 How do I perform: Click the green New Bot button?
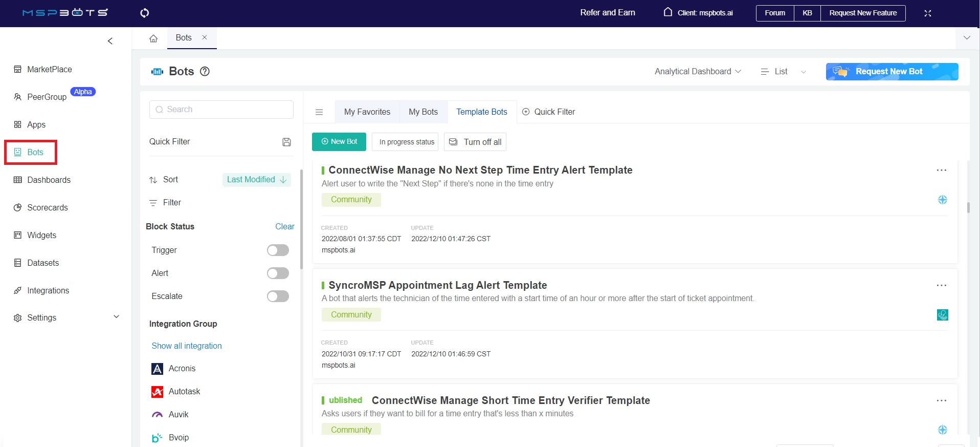[339, 142]
